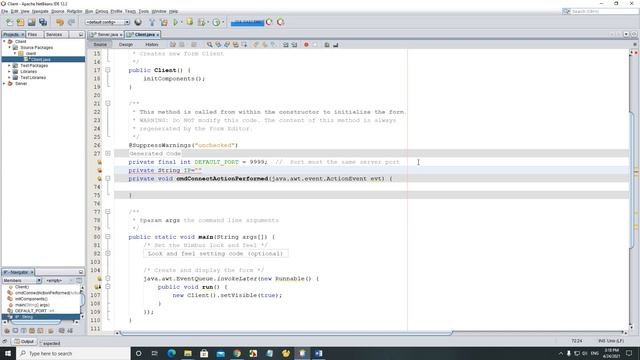640x360 pixels.
Task: Click the New Project toolbar icon
Action: [20, 22]
